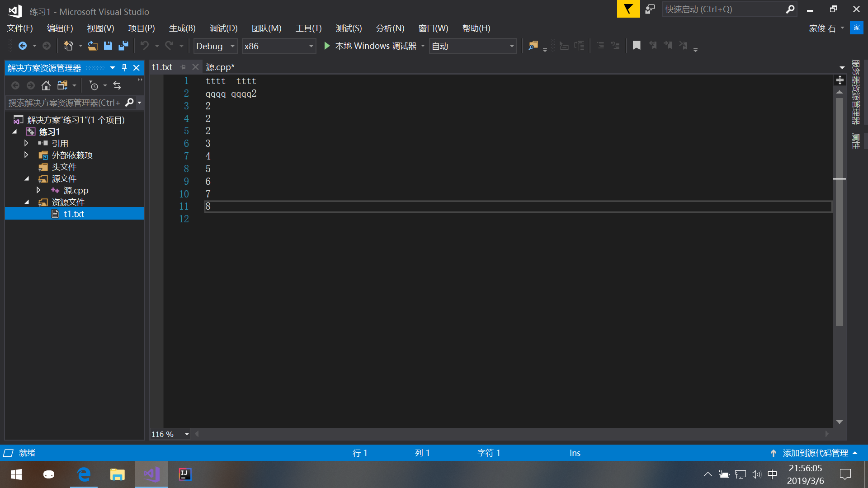Screen dimensions: 868x488
Task: Open the 调试(D) menu
Action: pyautogui.click(x=223, y=28)
